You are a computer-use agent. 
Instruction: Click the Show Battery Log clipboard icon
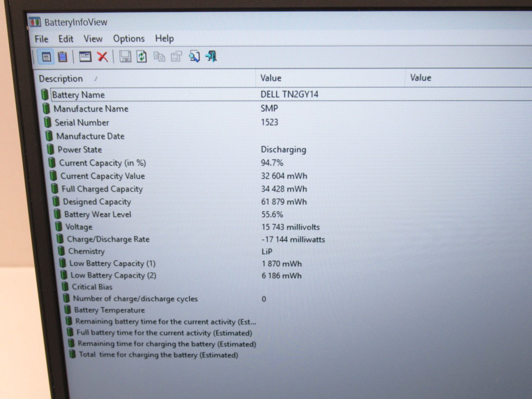(62, 56)
